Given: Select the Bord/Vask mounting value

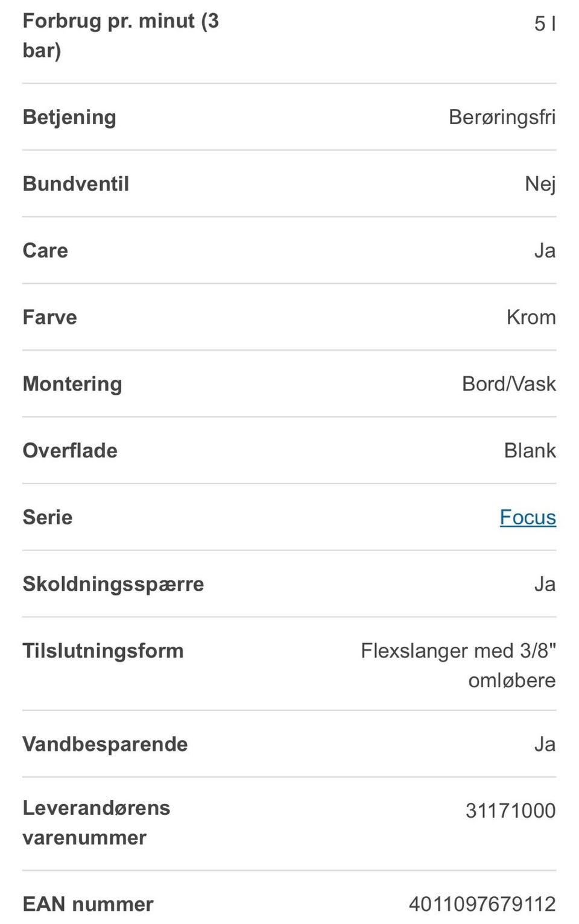Looking at the screenshot, I should pos(508,384).
